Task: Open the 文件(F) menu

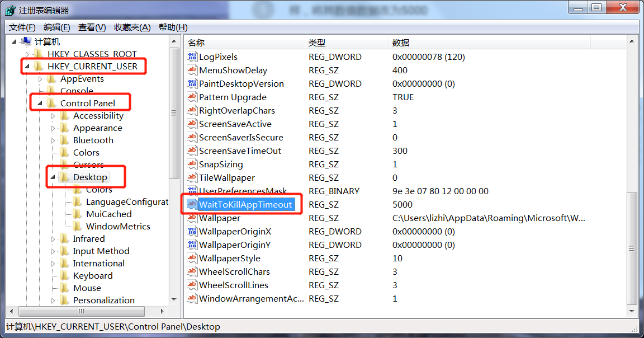Action: (22, 27)
